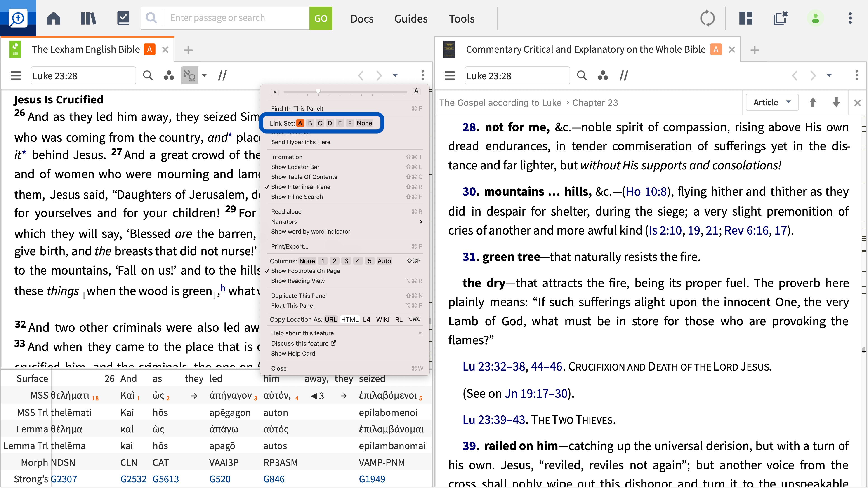Open the Tools menu
This screenshot has width=868, height=488.
[461, 19]
